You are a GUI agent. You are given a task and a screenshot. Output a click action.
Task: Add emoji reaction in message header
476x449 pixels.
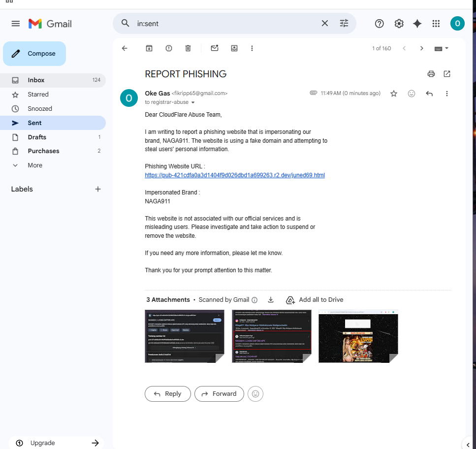click(412, 94)
